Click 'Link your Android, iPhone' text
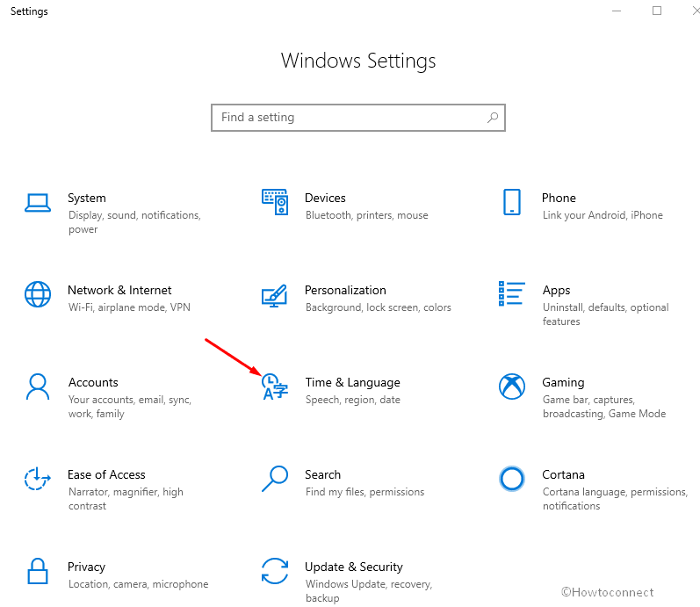This screenshot has height=607, width=700. 603,215
